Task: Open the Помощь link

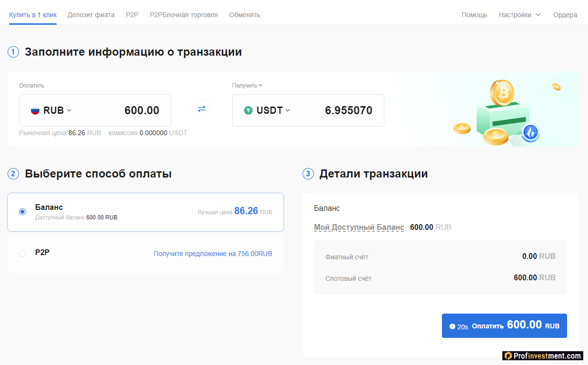Action: 474,15
